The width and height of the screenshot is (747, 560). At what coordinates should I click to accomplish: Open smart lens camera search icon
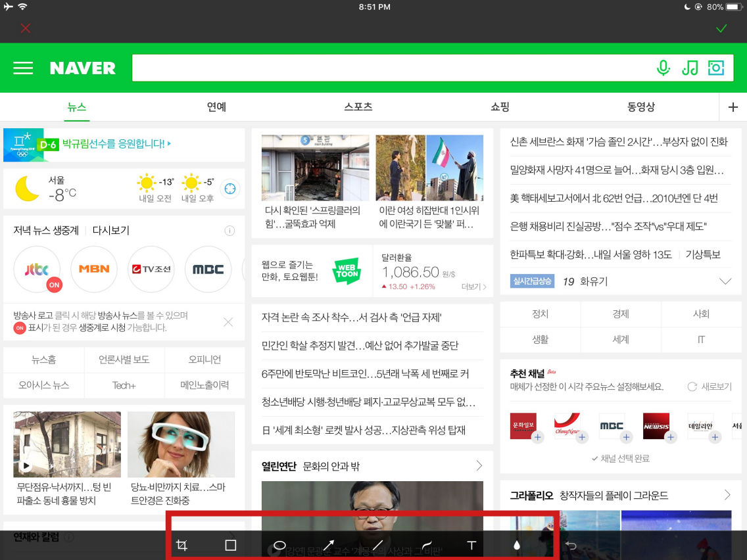716,68
